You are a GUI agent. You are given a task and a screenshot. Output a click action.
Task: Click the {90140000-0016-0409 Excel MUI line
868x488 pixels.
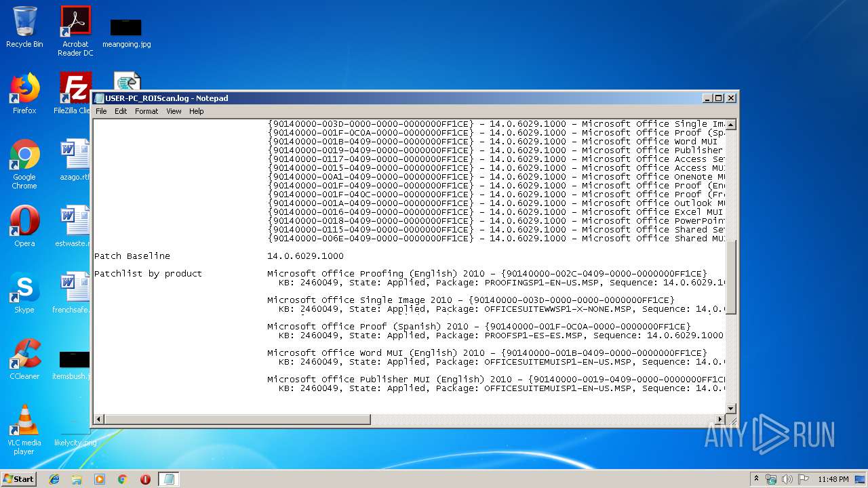pos(496,212)
